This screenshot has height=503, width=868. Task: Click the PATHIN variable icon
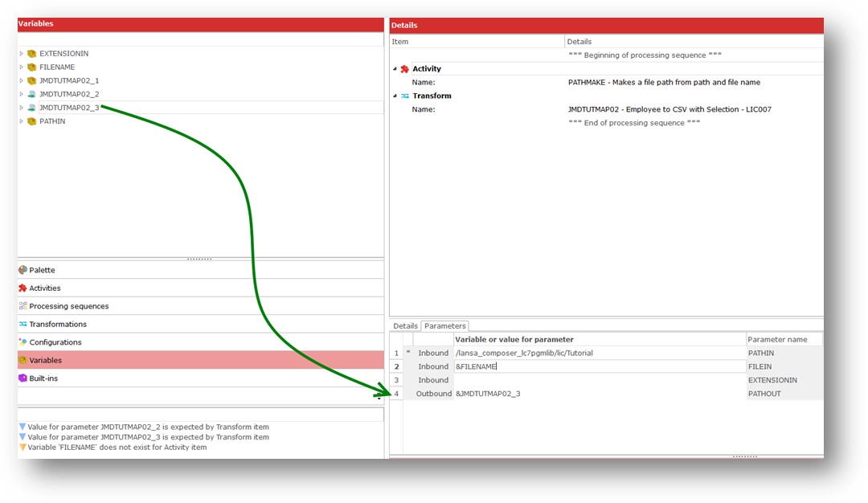pos(31,121)
